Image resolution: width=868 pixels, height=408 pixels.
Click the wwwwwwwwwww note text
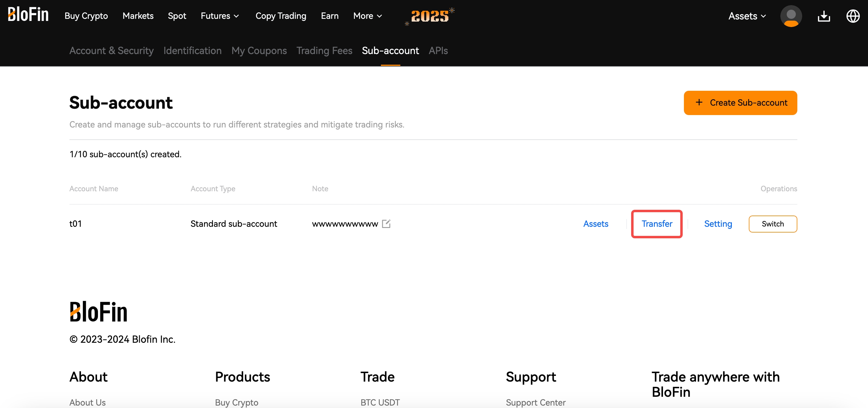(x=345, y=224)
